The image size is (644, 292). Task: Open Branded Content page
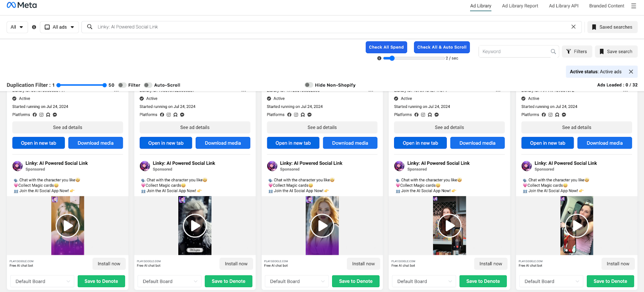[607, 6]
